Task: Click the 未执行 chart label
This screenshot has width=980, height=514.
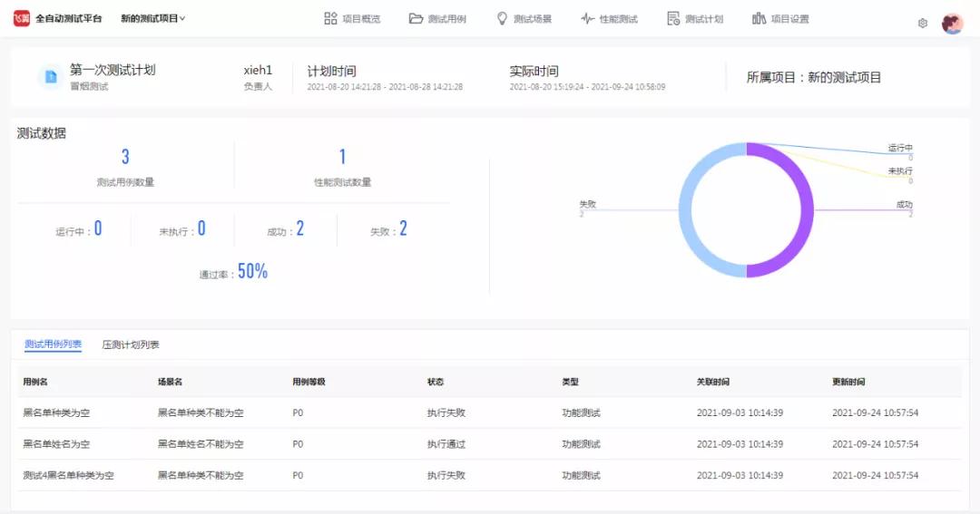Action: point(901,170)
